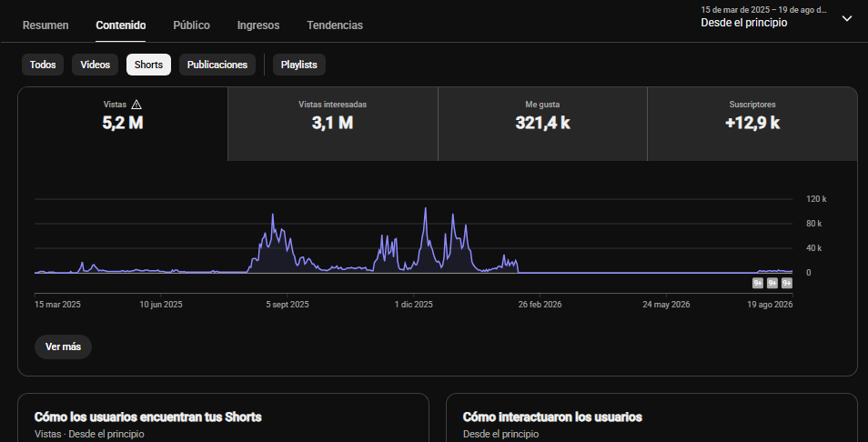Filter content by the Videos chip

tap(96, 65)
